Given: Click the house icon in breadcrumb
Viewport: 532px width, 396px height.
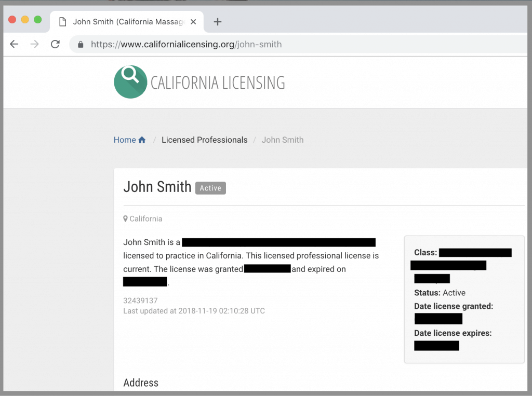Looking at the screenshot, I should (142, 140).
